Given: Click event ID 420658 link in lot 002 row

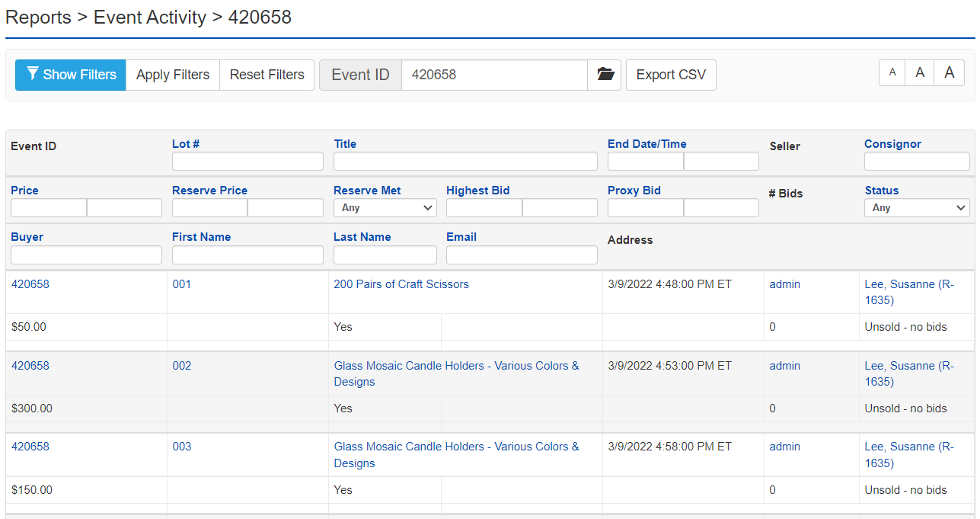Looking at the screenshot, I should [30, 366].
